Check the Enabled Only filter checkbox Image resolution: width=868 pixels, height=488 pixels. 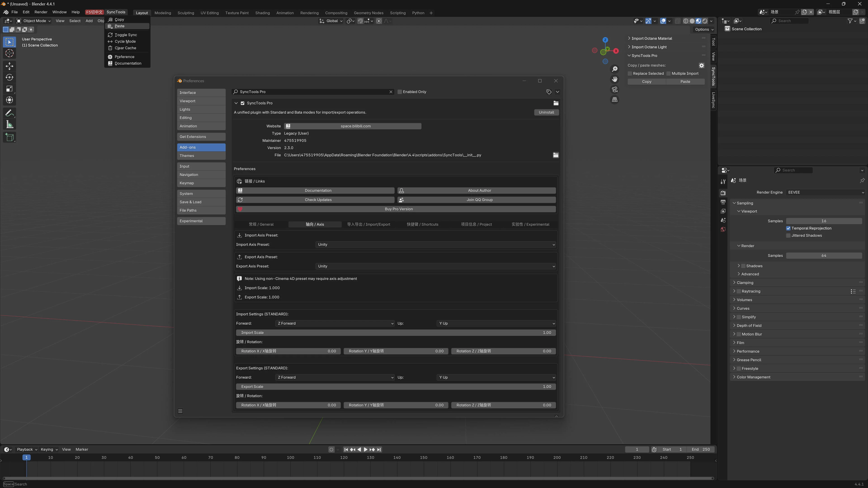pos(400,91)
